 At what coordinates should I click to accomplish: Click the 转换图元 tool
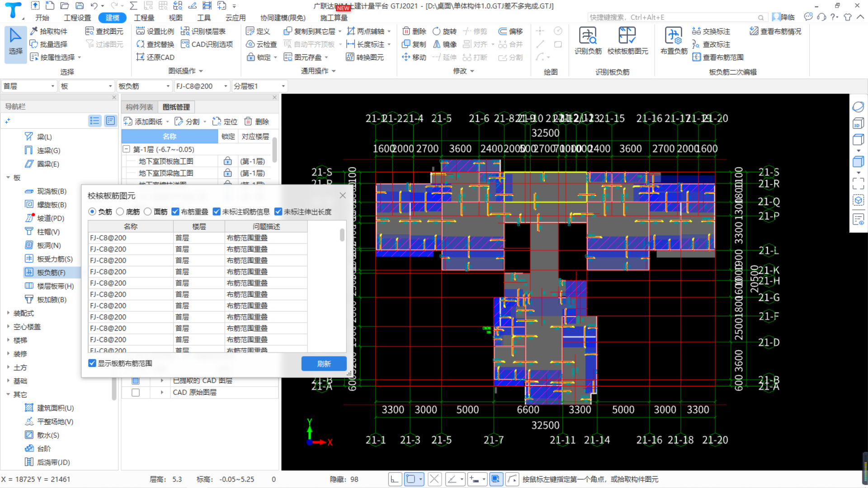[x=365, y=57]
